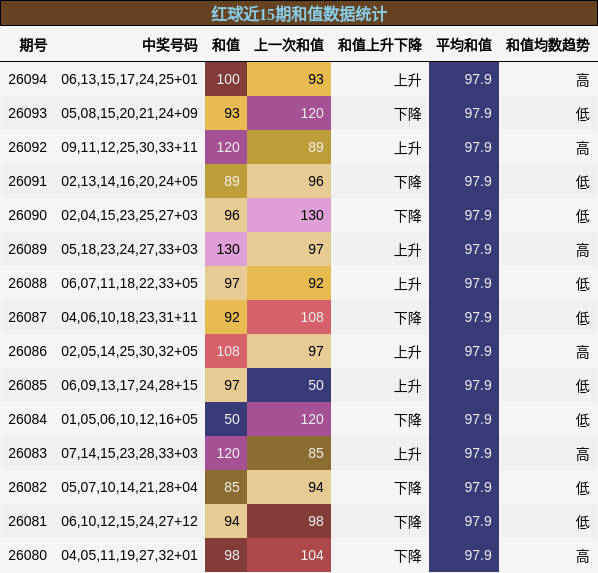Click previous sum 98 in row 26081
The image size is (598, 573).
[x=289, y=521]
